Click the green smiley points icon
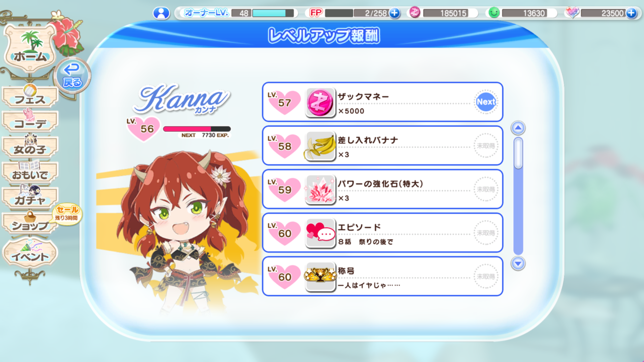Viewport: 644px width, 362px height. [x=494, y=13]
